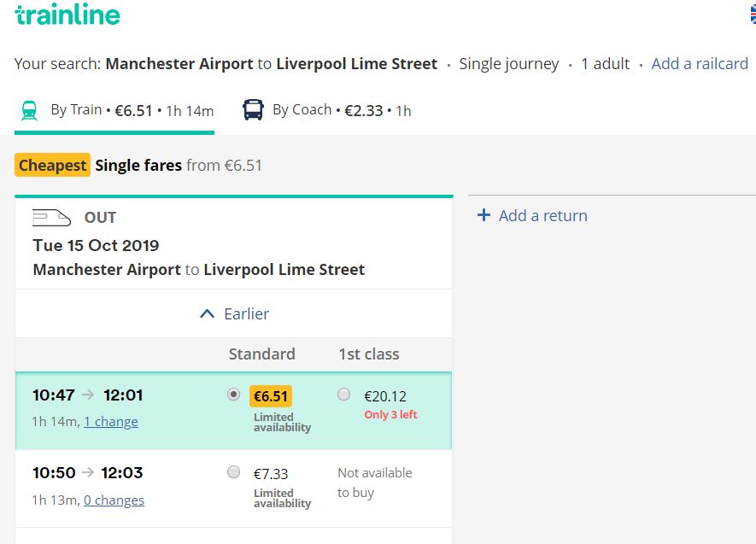Click the coach bus icon
The height and width of the screenshot is (544, 756).
(x=253, y=110)
